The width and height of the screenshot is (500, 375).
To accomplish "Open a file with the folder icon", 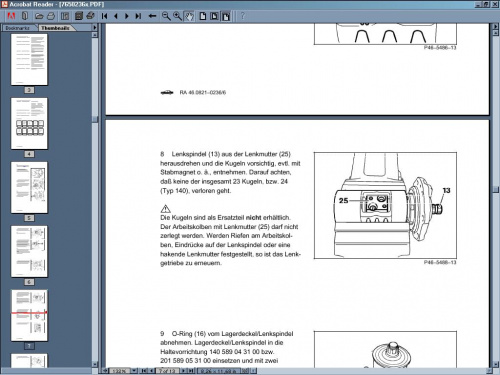I will point(39,16).
